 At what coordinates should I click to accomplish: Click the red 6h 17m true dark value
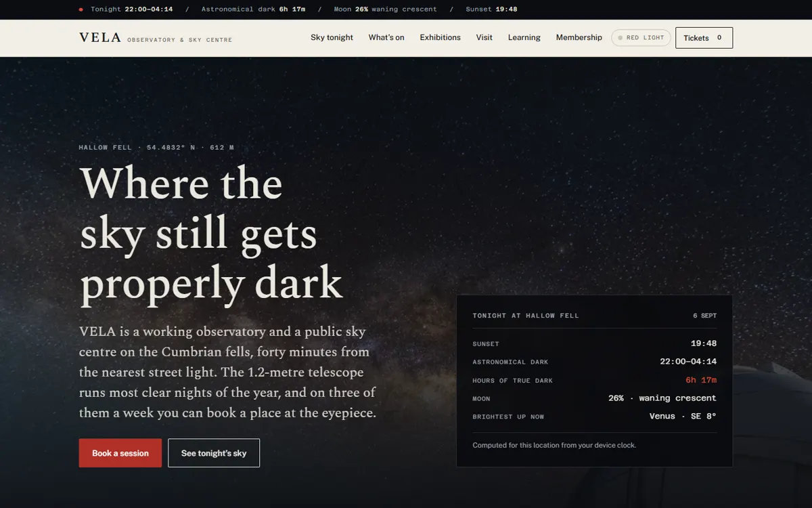pyautogui.click(x=701, y=380)
